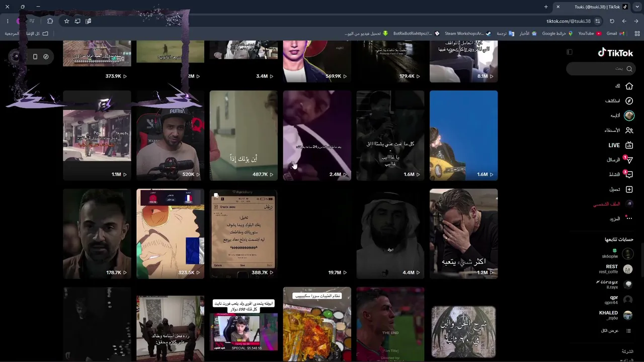This screenshot has width=644, height=362.
Task: Click the TikTok logo
Action: tap(615, 52)
